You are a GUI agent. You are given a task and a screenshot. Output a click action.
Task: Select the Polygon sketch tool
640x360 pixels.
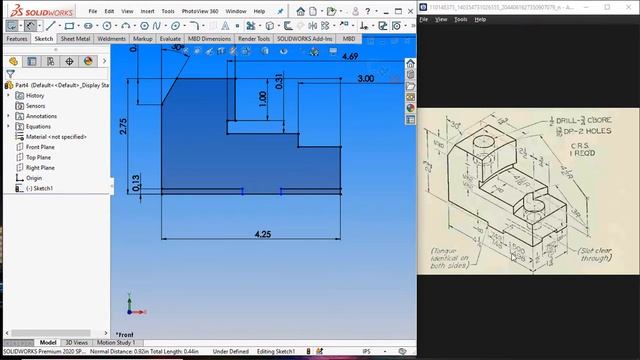tap(144, 26)
